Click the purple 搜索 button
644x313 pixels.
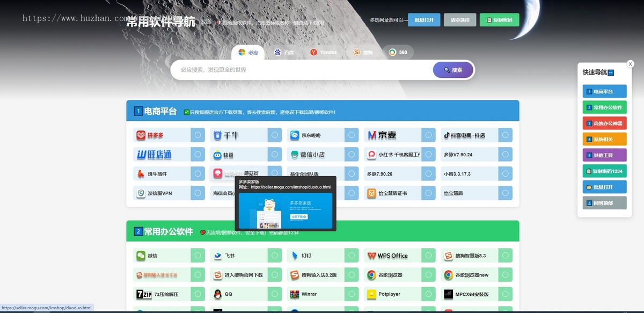[x=453, y=70]
